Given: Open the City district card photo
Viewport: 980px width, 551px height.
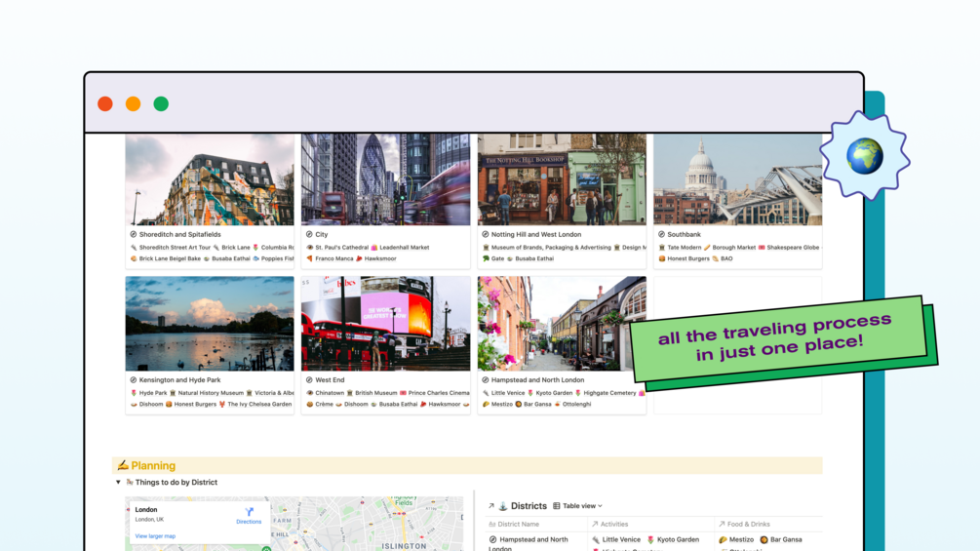Looking at the screenshot, I should 385,179.
